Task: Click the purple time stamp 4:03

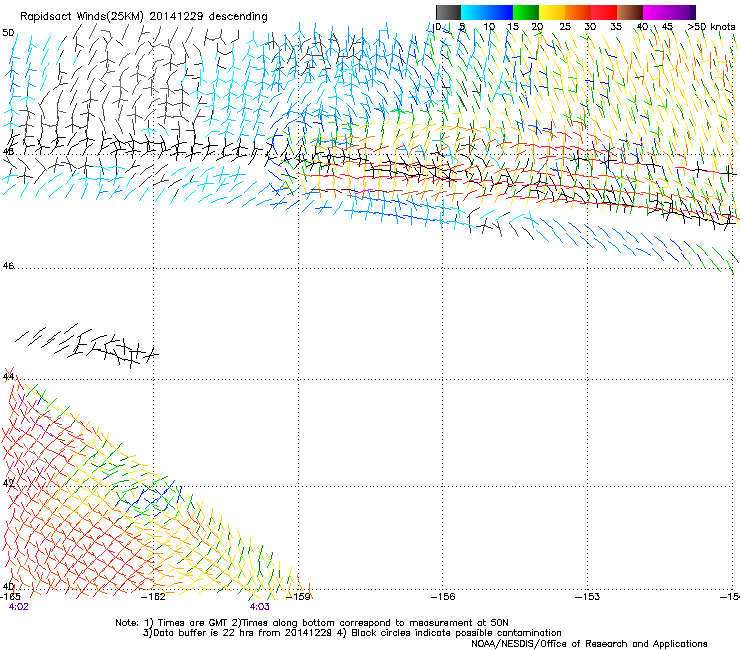Action: tap(260, 607)
